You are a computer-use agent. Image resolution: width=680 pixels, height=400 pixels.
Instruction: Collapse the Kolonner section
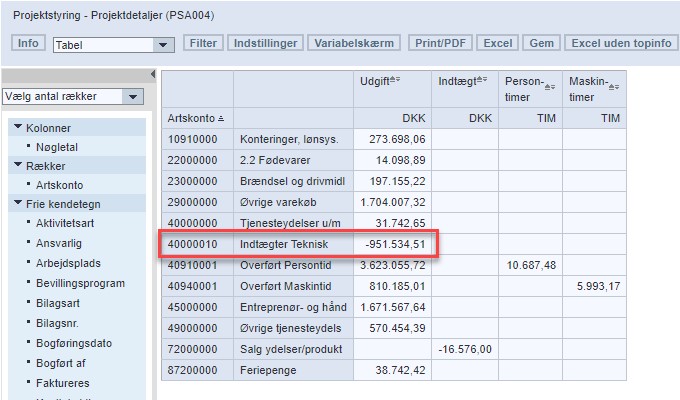click(x=18, y=128)
